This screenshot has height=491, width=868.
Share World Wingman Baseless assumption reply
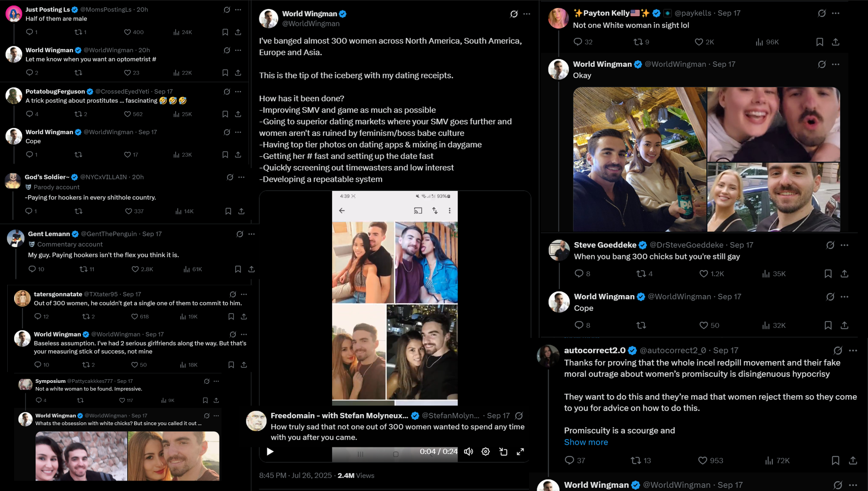pos(244,365)
